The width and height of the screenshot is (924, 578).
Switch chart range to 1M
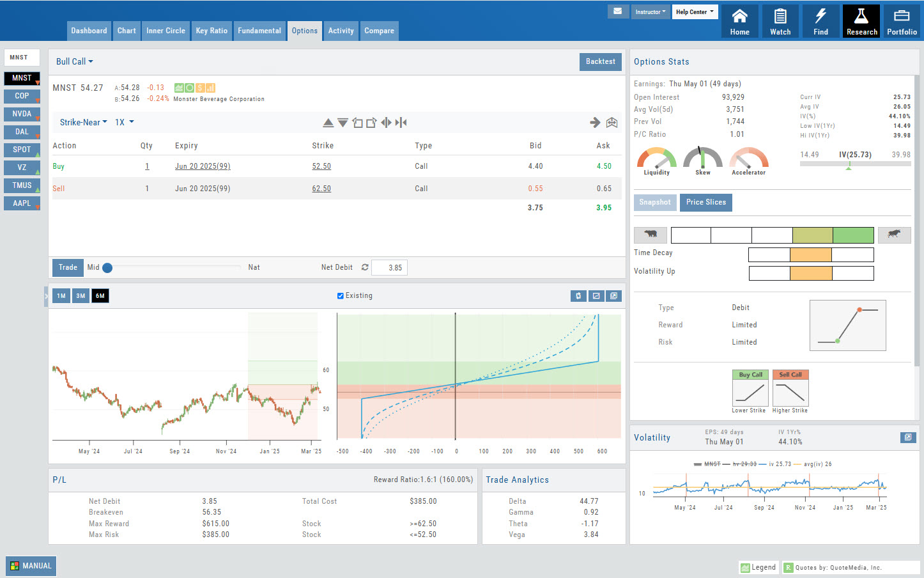[x=61, y=295]
